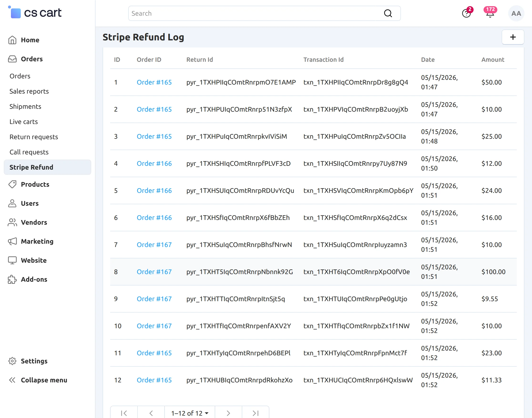Open Order #166 link in row 5
Screen dimensions: 532x418
click(154, 191)
